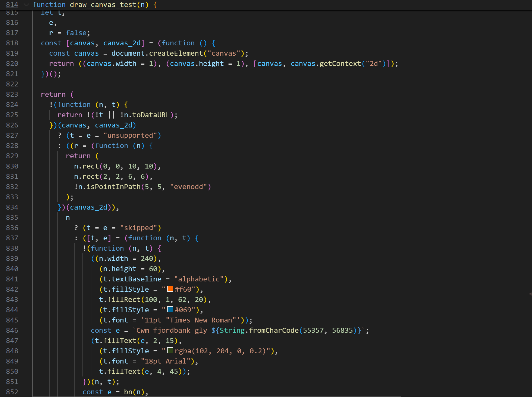
Task: Click the 'toDataURL' property text
Action: pos(151,115)
